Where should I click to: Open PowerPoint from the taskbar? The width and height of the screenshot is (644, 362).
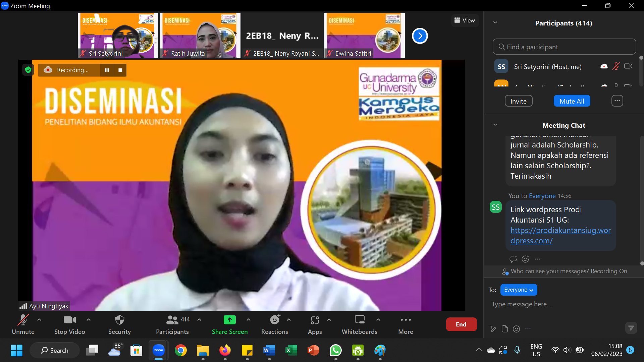click(313, 350)
